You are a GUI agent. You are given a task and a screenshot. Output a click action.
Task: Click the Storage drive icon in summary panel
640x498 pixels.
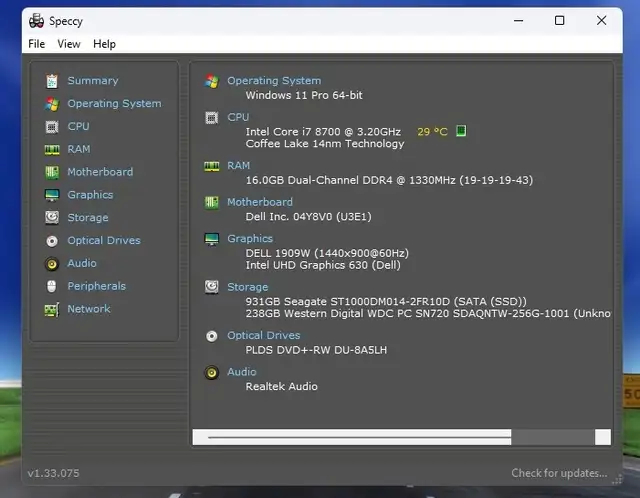coord(211,287)
